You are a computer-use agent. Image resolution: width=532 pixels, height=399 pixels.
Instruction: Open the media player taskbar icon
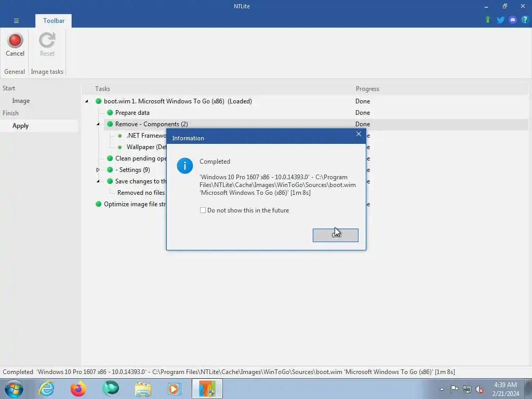[x=175, y=389]
